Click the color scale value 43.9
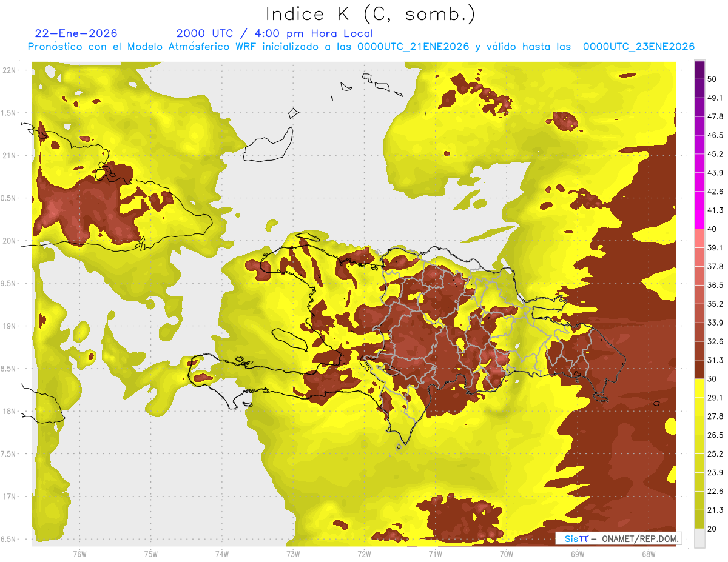 [716, 173]
